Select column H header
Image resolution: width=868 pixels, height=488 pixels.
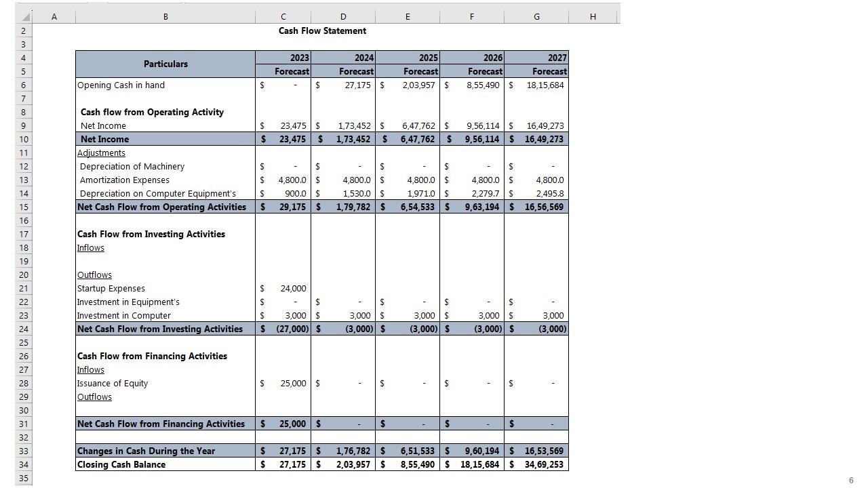pos(593,17)
